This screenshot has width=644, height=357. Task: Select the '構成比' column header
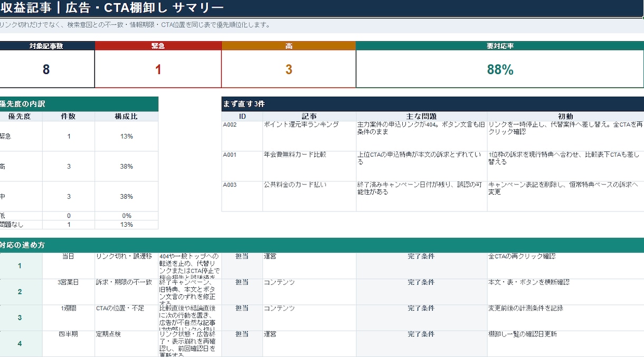pyautogui.click(x=127, y=117)
